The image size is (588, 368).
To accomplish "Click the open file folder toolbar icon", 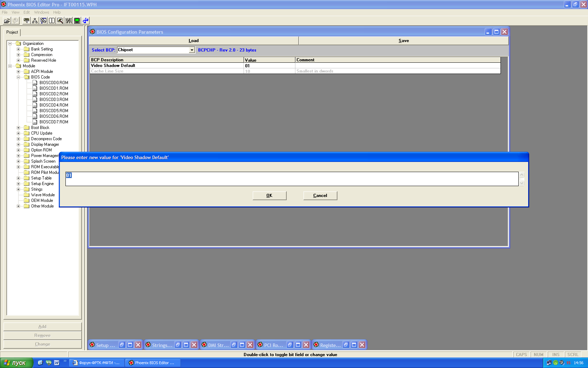I will click(x=7, y=21).
